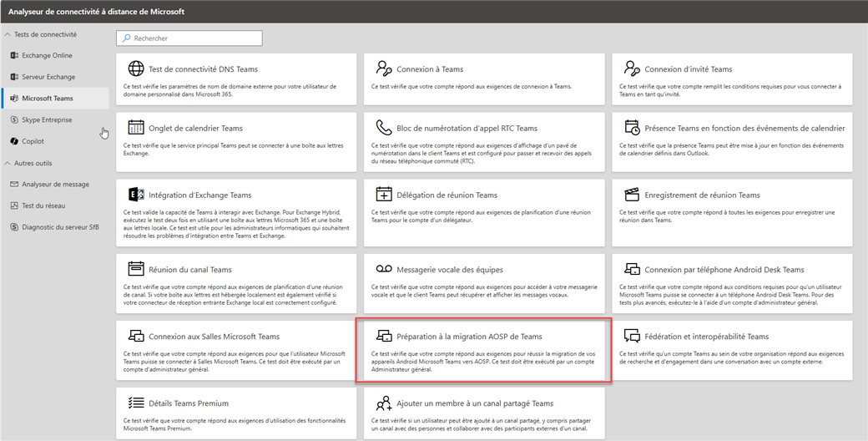
Task: Open Diagnostic du serveur SfB tool
Action: [x=55, y=226]
